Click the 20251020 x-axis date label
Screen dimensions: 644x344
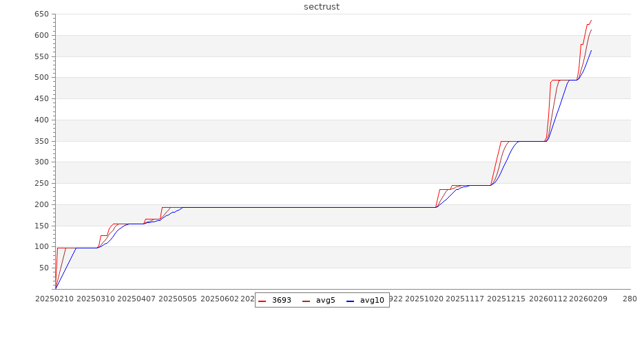coord(425,299)
